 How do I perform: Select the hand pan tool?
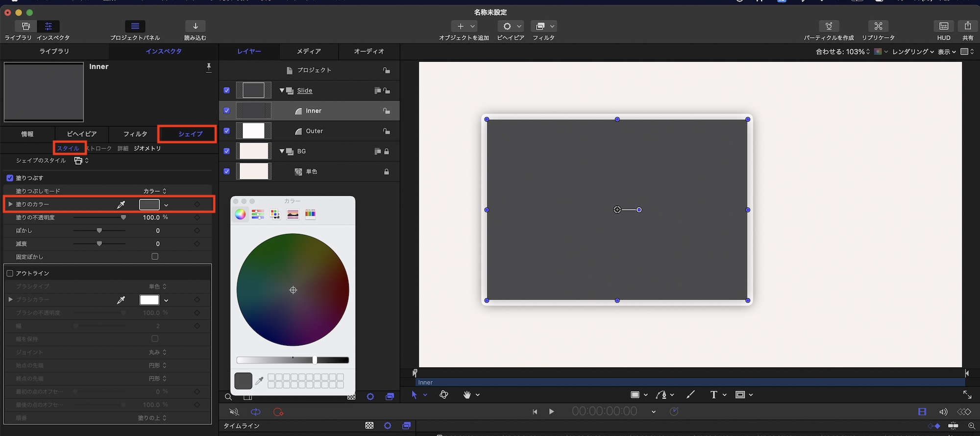pyautogui.click(x=467, y=395)
